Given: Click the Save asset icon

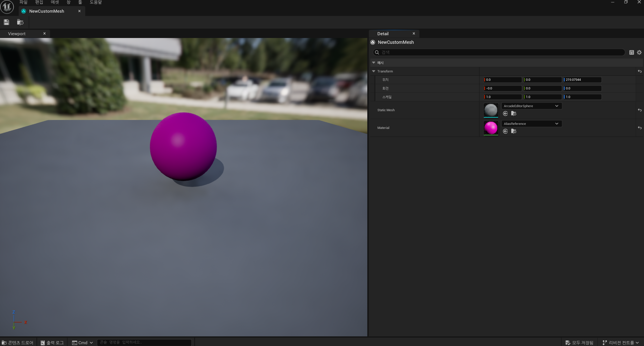Looking at the screenshot, I should point(6,22).
